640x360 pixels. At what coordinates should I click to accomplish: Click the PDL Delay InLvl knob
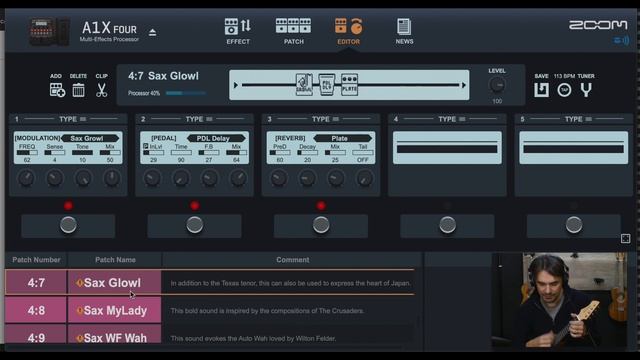[x=152, y=178]
